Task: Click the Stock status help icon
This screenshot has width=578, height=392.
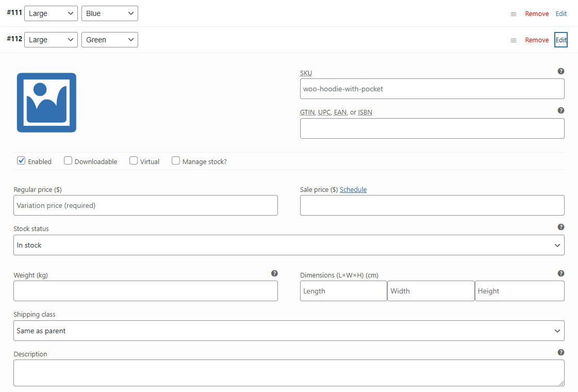Action: [x=561, y=226]
